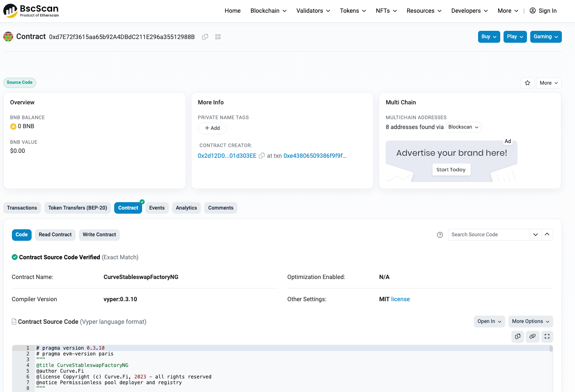Show the contract address QR code
The height and width of the screenshot is (392, 575).
pos(218,37)
